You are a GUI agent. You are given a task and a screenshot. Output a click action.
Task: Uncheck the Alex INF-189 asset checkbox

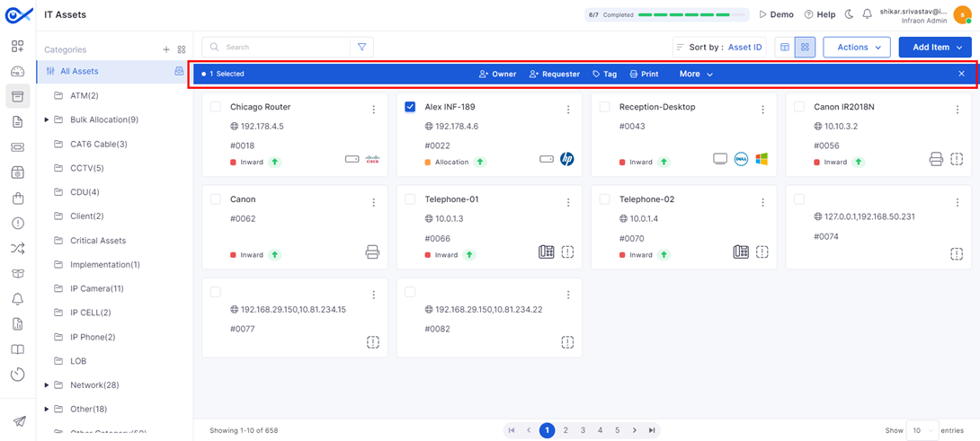tap(410, 107)
